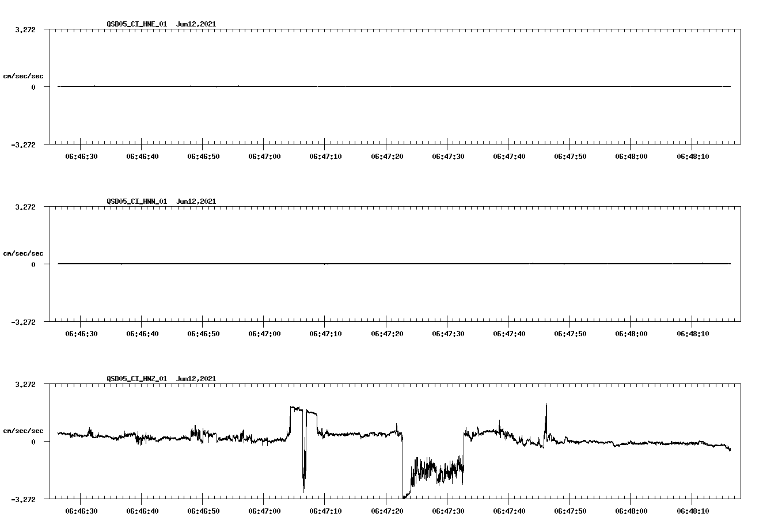782x532 pixels.
Task: Select the QSD05_CI_HNE_01 channel title
Action: tap(137, 24)
